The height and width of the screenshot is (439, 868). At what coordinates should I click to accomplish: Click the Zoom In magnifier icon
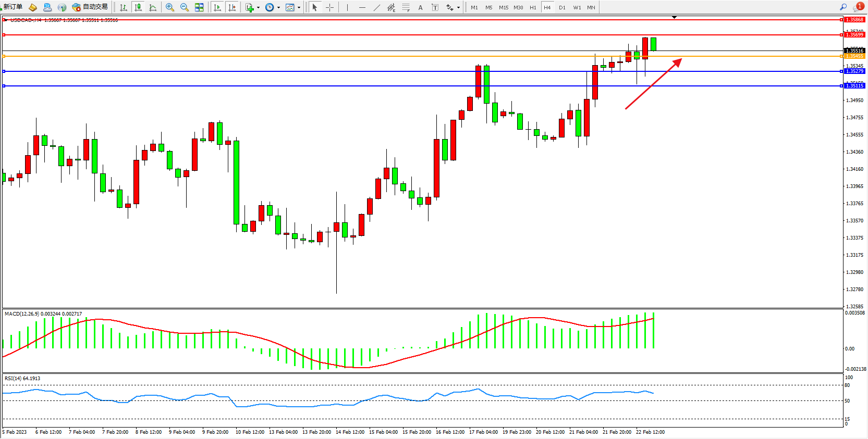(x=169, y=7)
